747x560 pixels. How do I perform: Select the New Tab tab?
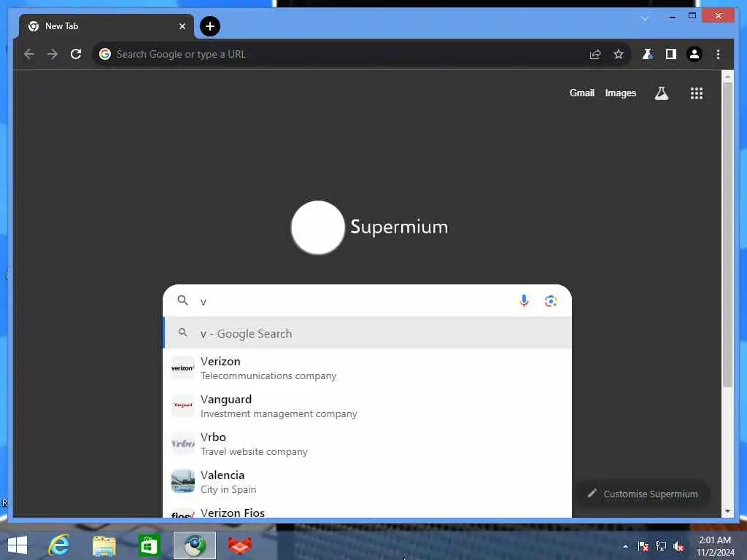[x=107, y=26]
